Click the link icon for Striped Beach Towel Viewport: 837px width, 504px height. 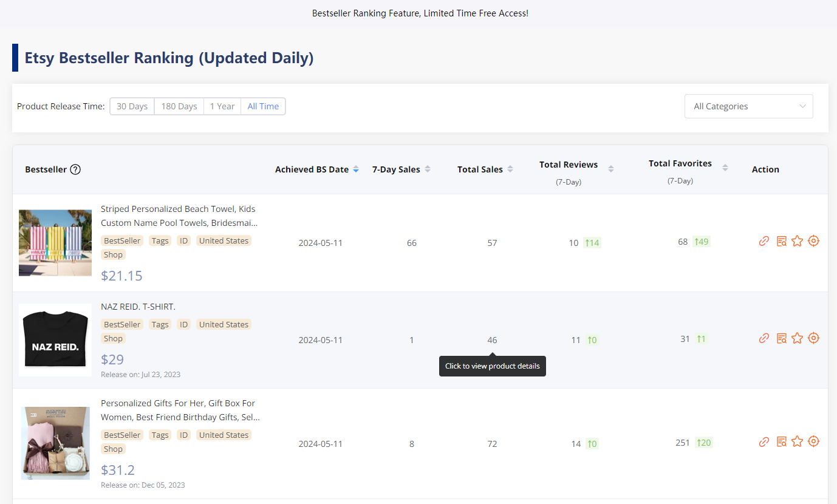pos(764,241)
